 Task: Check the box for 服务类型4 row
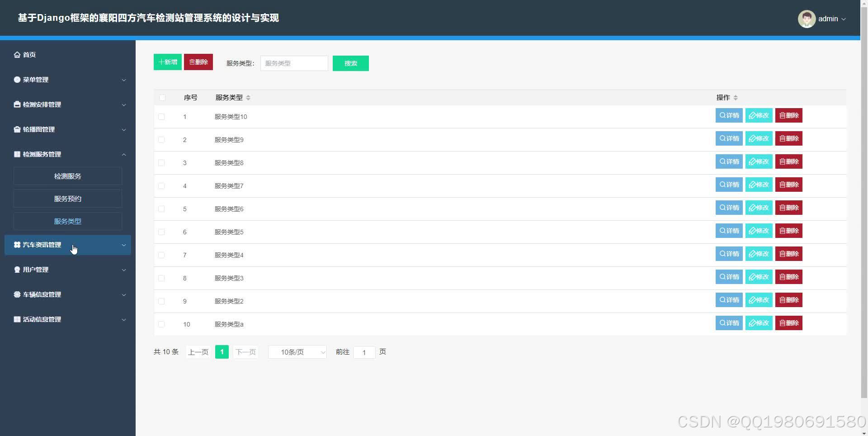pyautogui.click(x=161, y=255)
